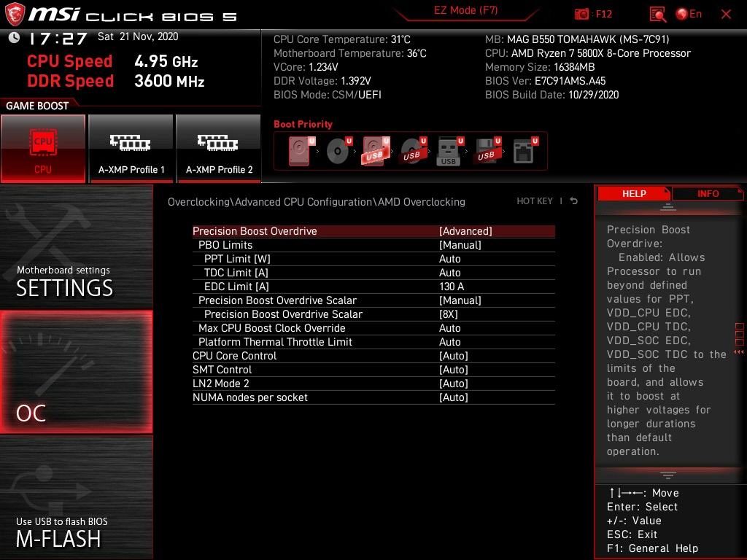Image resolution: width=747 pixels, height=560 pixels.
Task: Open the BIOS search magnifier icon
Action: [x=657, y=15]
